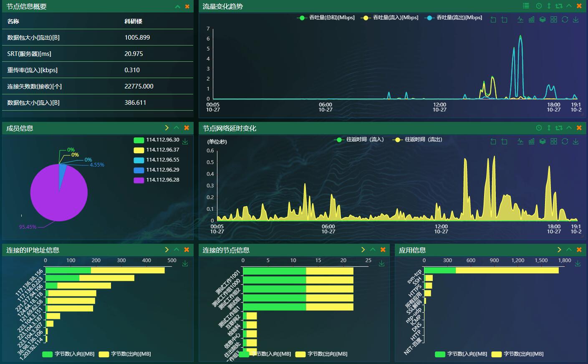Toggle 114.112.96.37 pie legend entry

156,150
